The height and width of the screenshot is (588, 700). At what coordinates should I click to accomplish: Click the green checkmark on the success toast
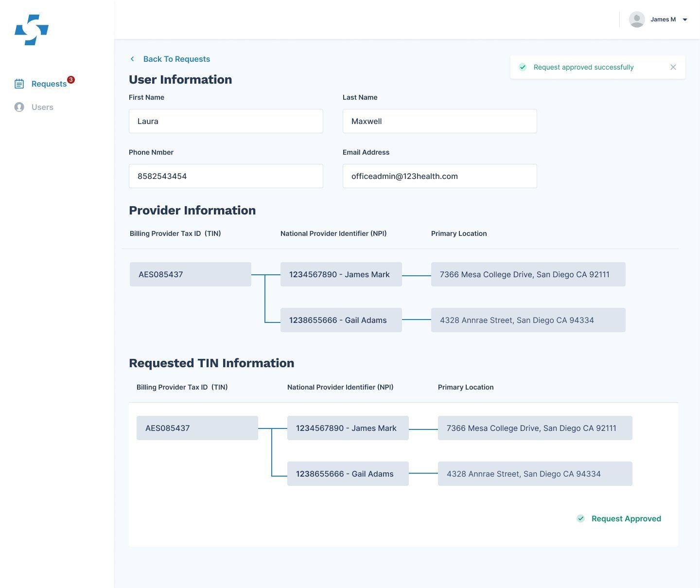(523, 67)
